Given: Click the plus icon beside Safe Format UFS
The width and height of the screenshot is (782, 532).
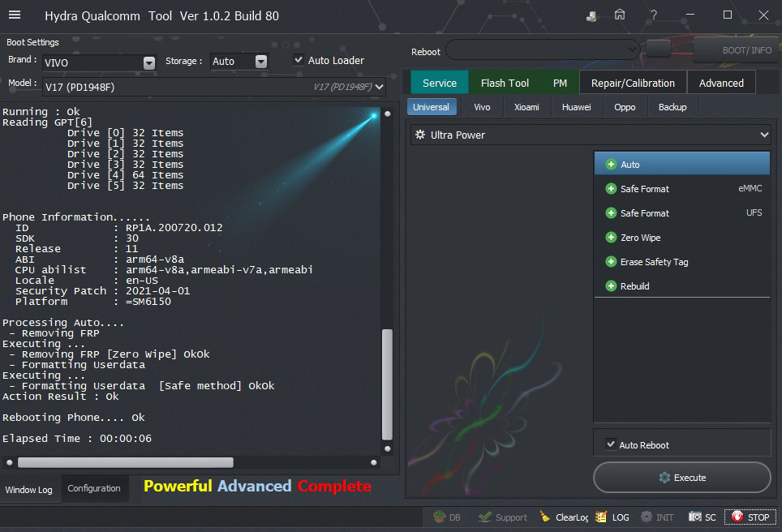Looking at the screenshot, I should click(611, 213).
